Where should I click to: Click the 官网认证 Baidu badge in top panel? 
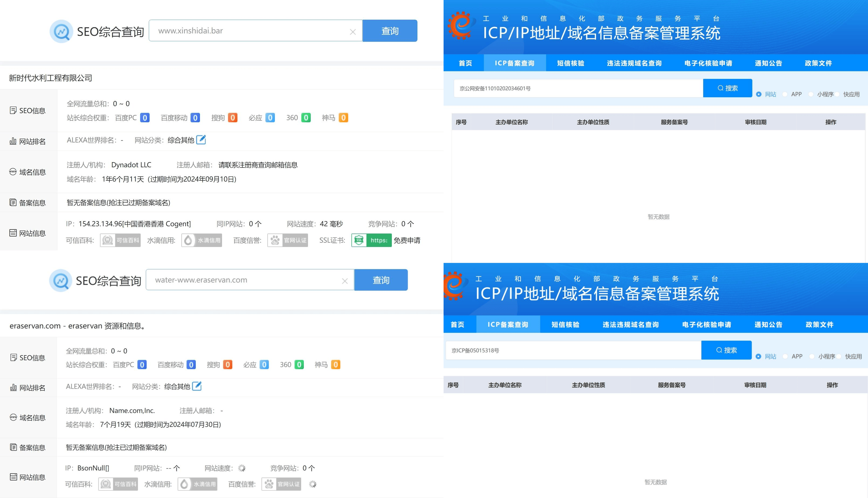tap(287, 240)
